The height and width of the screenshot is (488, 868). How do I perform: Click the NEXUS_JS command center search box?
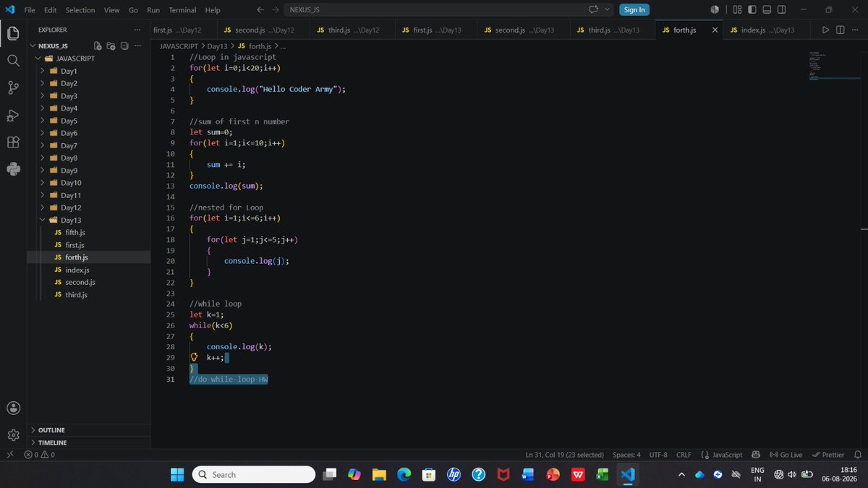coord(449,9)
